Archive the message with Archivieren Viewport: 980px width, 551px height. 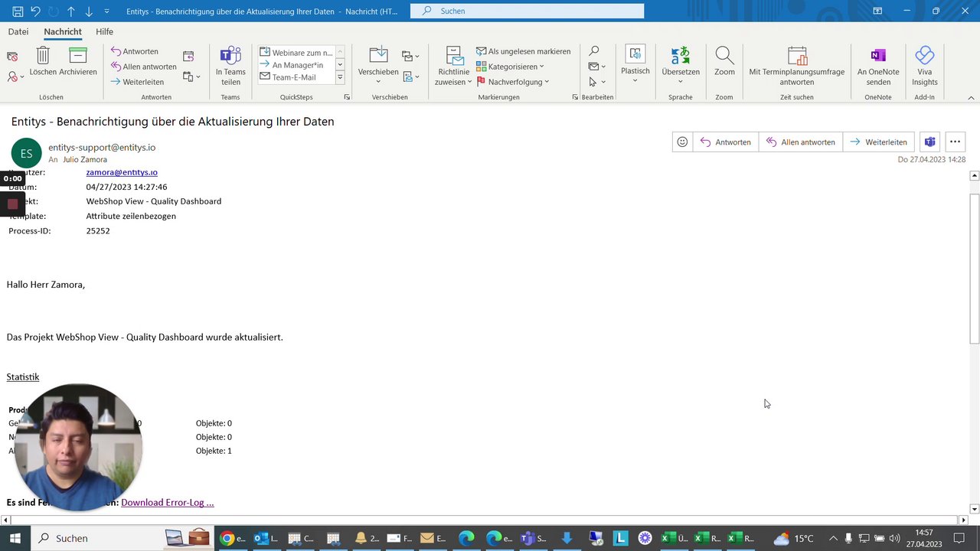pos(77,61)
